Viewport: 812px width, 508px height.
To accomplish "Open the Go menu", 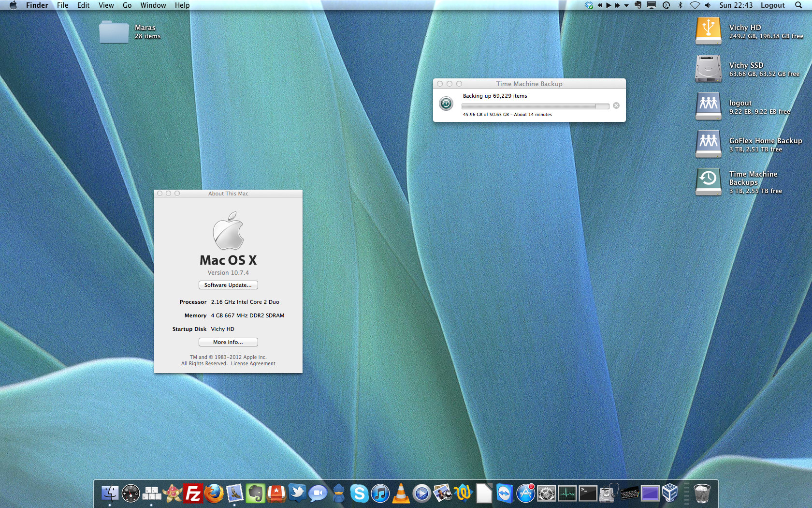I will (127, 5).
